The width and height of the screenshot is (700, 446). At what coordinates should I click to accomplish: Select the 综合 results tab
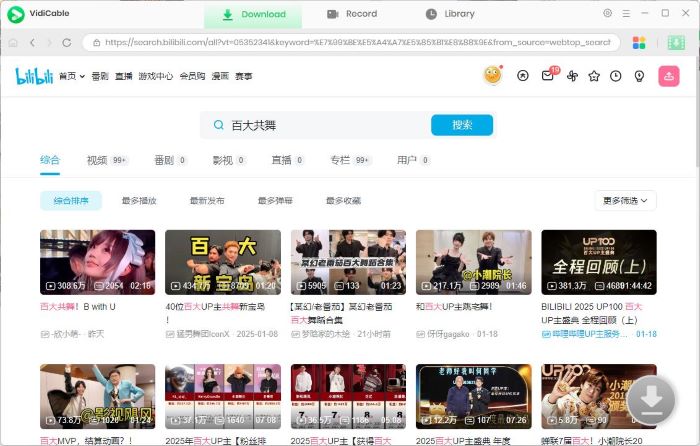point(50,160)
